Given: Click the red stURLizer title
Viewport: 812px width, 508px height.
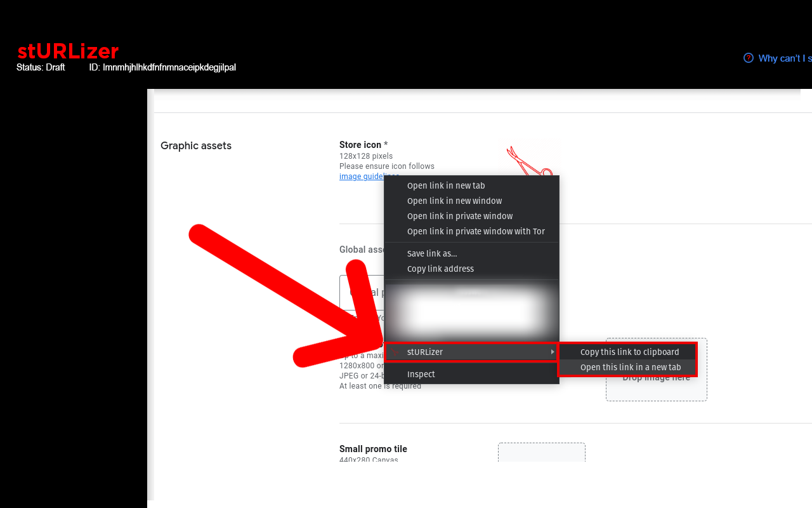Looking at the screenshot, I should (69, 51).
